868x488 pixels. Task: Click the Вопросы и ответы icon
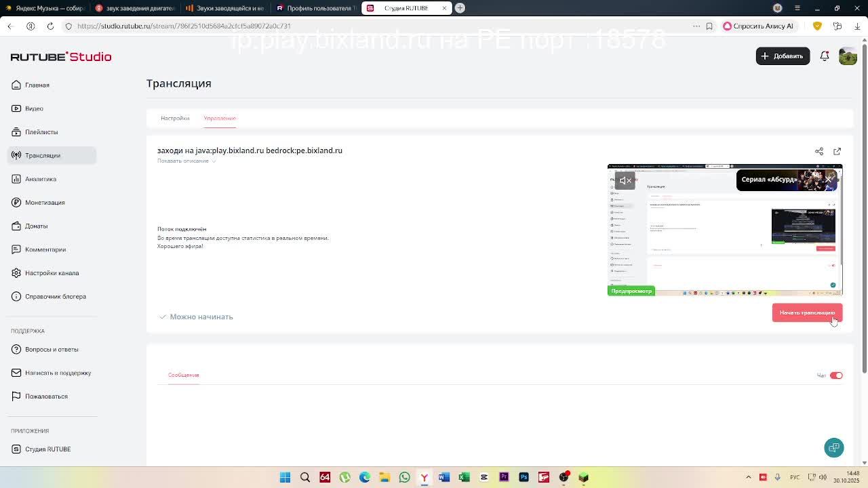point(16,349)
